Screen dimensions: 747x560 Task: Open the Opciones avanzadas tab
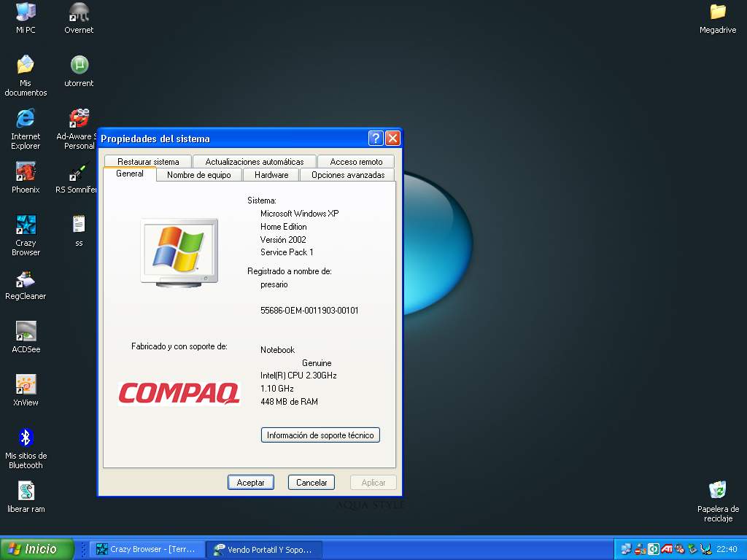tap(348, 175)
